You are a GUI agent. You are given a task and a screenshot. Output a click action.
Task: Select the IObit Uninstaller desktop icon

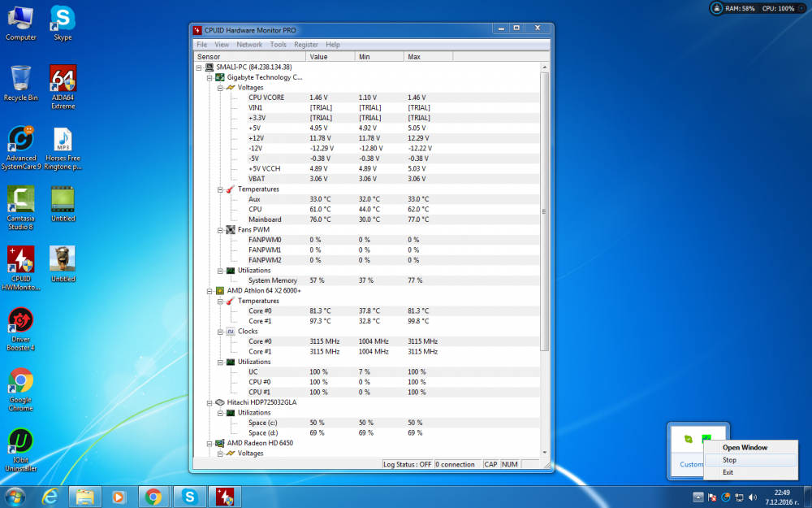21,450
